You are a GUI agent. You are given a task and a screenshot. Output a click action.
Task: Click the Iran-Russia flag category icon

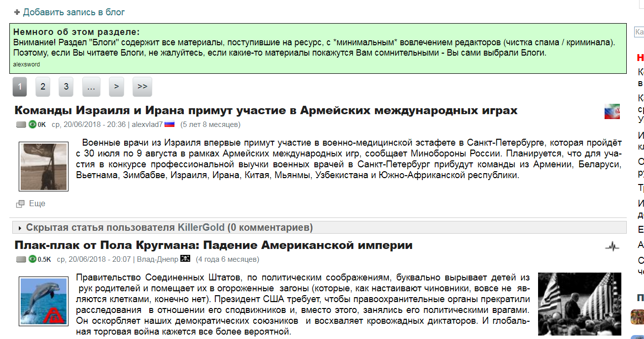[x=612, y=111]
